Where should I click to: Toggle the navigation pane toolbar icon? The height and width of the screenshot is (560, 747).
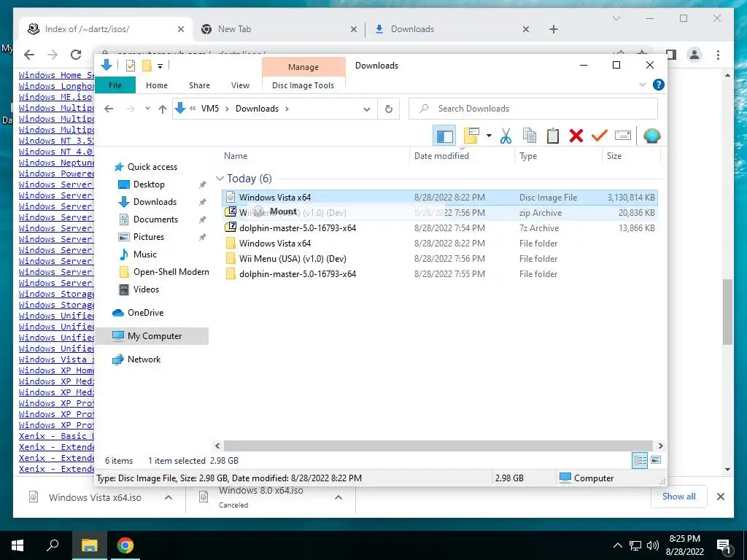444,136
